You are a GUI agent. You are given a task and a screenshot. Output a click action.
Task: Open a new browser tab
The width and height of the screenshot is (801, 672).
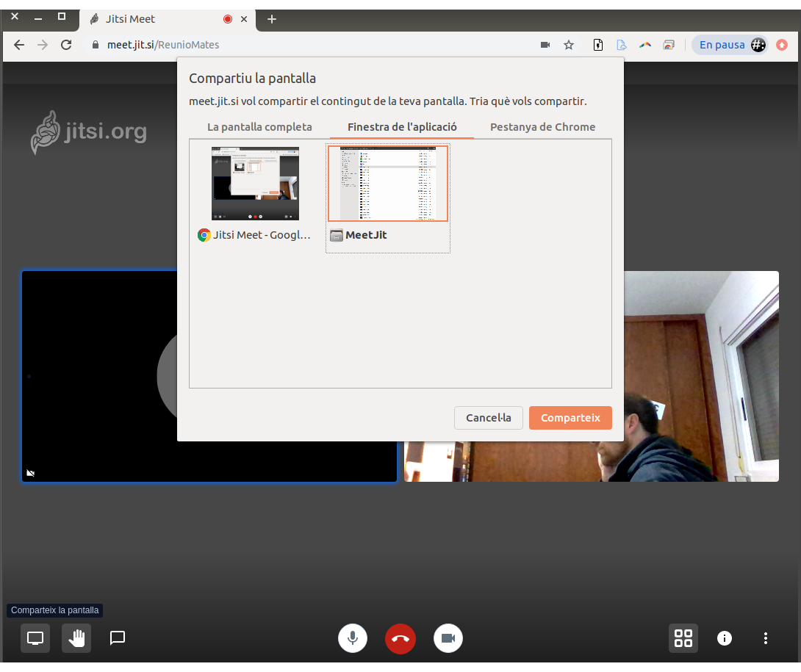(x=272, y=19)
